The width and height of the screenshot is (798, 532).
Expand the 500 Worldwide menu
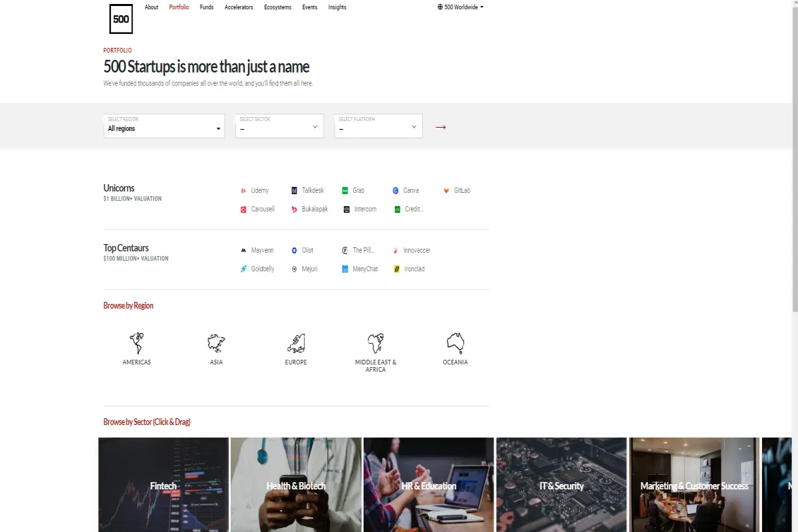coord(461,7)
